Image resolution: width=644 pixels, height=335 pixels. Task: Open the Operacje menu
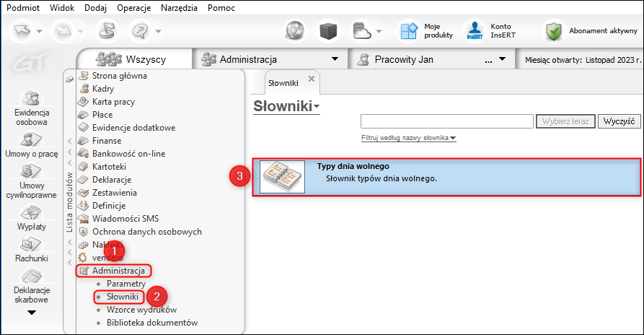pyautogui.click(x=133, y=8)
